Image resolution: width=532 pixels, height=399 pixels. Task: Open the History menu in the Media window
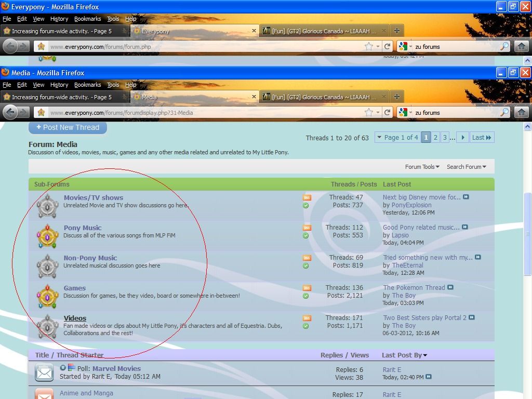(59, 85)
